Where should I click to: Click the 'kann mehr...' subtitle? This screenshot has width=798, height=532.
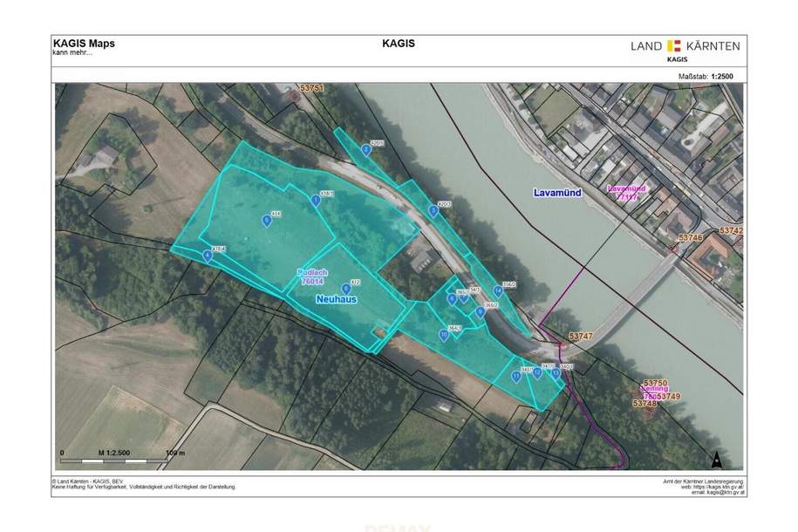pos(72,52)
